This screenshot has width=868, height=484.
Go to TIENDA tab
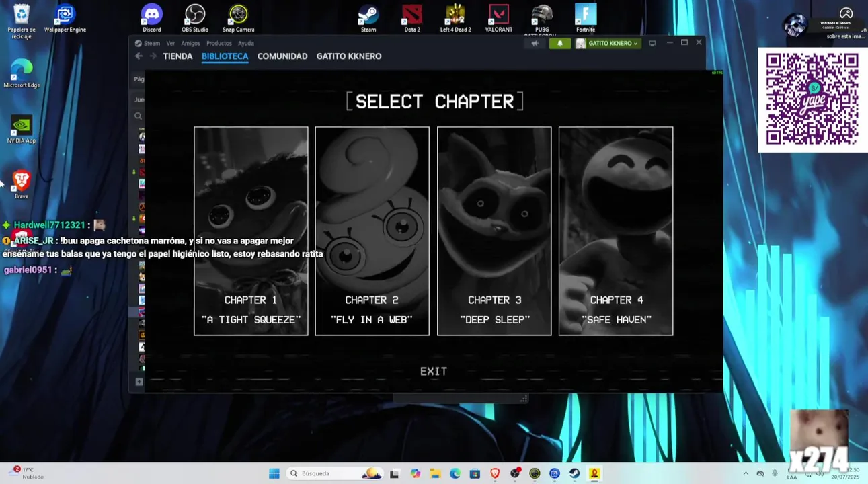click(177, 56)
